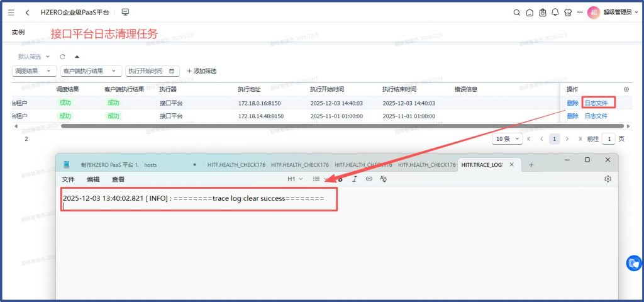Click the refresh icon beside 默认筛选
This screenshot has width=644, height=302.
[62, 57]
